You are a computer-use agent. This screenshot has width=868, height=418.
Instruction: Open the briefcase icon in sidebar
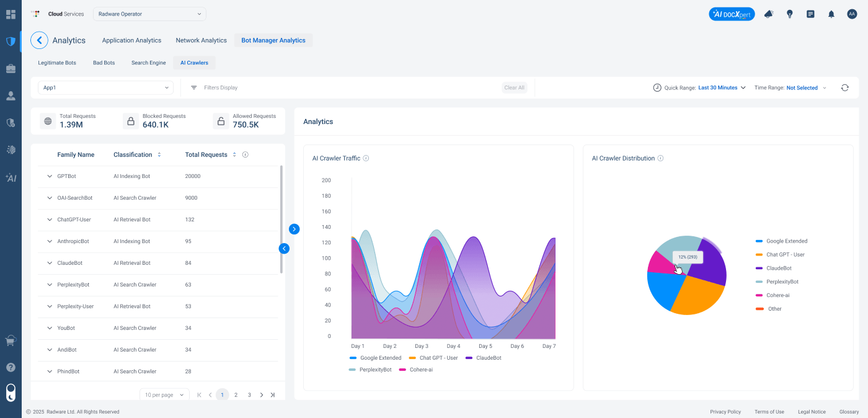point(11,68)
